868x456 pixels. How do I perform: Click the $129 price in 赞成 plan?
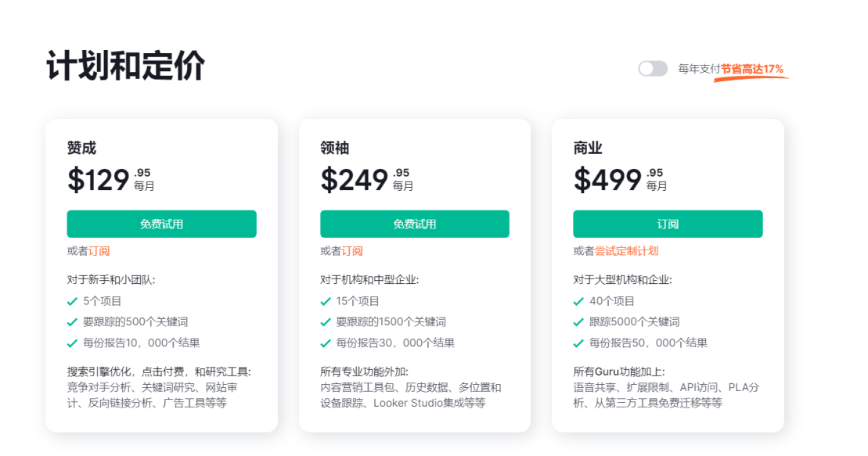[99, 180]
